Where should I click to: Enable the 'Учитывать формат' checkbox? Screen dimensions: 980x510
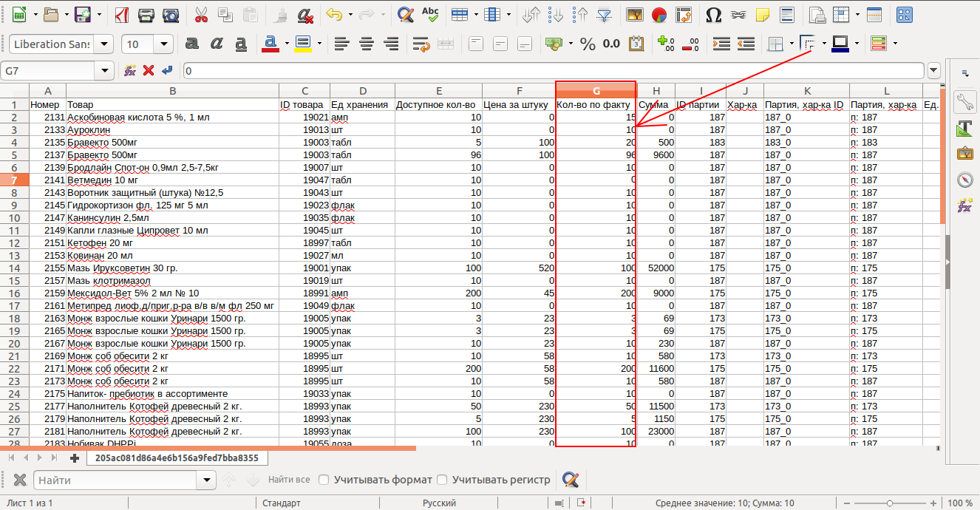[324, 480]
